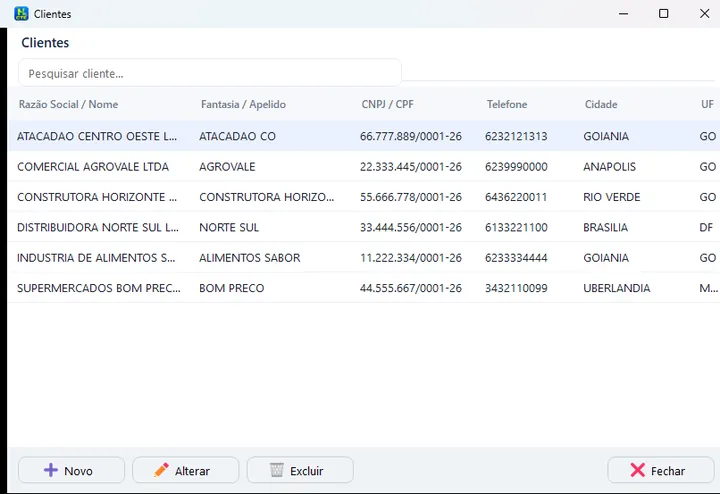The height and width of the screenshot is (494, 720).
Task: Click the RIO VERDE city cell
Action: pos(612,197)
